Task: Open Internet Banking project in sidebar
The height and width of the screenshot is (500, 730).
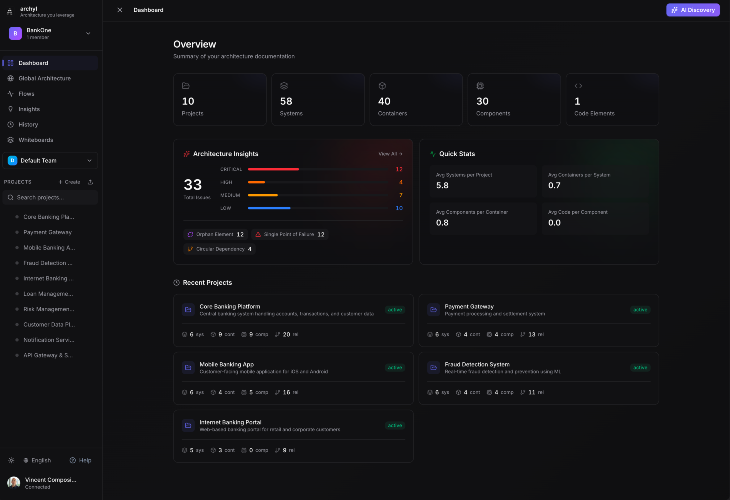Action: [49, 278]
